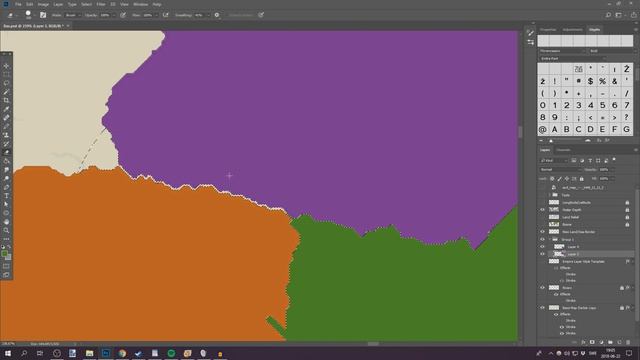
Task: Click new layer icon at panel bottom
Action: (619, 342)
